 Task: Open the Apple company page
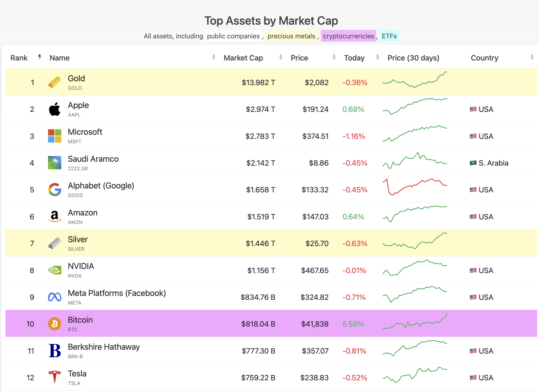click(x=78, y=105)
